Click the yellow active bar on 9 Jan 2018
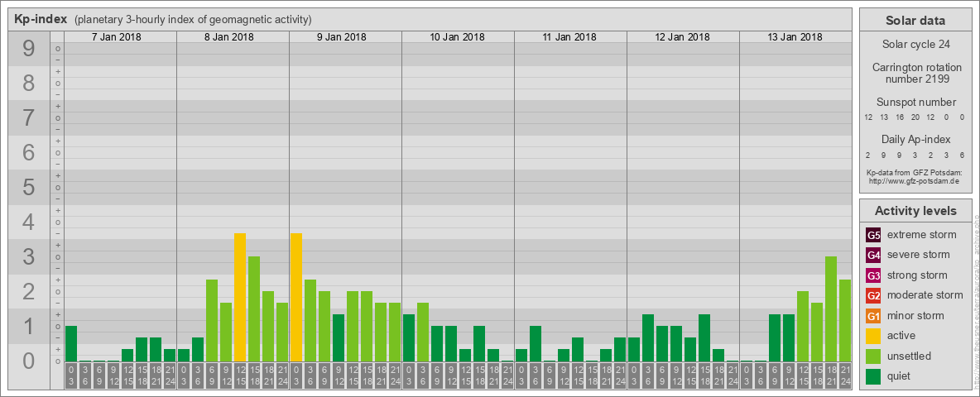The image size is (980, 397). tap(296, 297)
